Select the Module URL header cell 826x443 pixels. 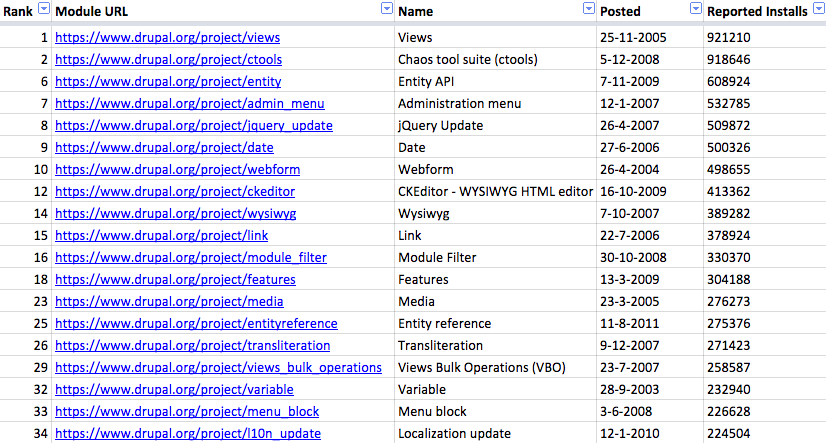223,11
